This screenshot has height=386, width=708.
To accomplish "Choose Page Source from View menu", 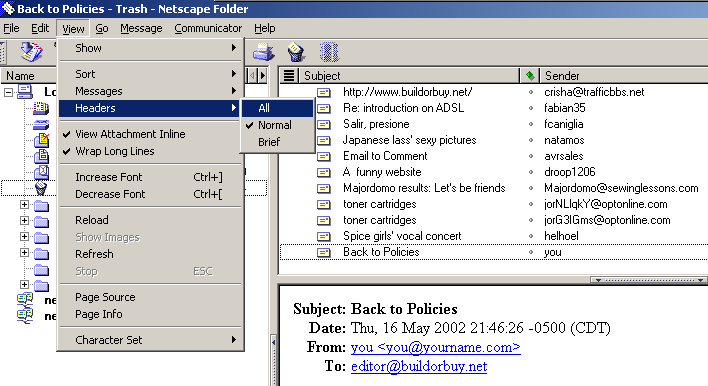I will [x=150, y=297].
